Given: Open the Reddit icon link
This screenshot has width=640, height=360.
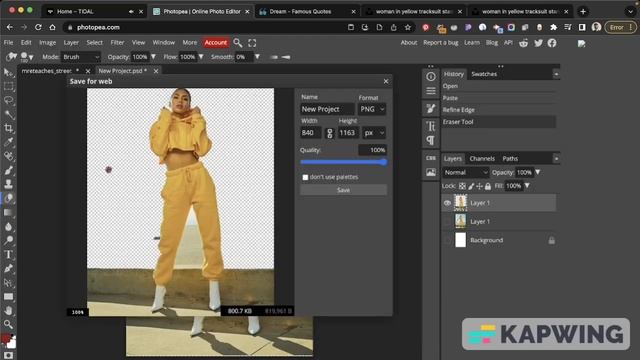Looking at the screenshot, I should pos(524,43).
